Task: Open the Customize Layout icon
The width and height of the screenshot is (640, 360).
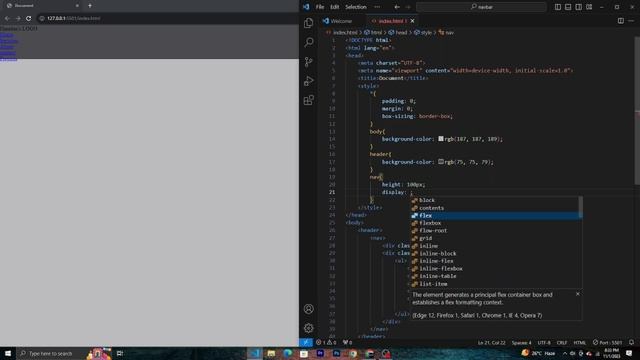Action: (589, 7)
